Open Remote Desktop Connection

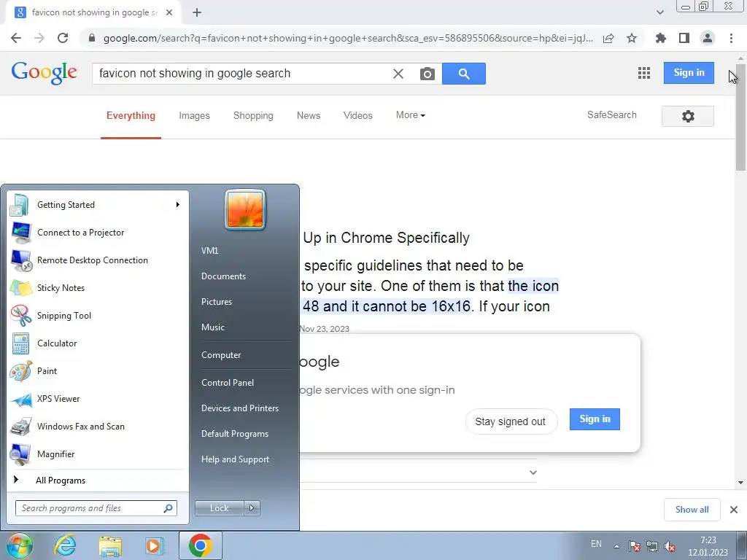click(98, 260)
